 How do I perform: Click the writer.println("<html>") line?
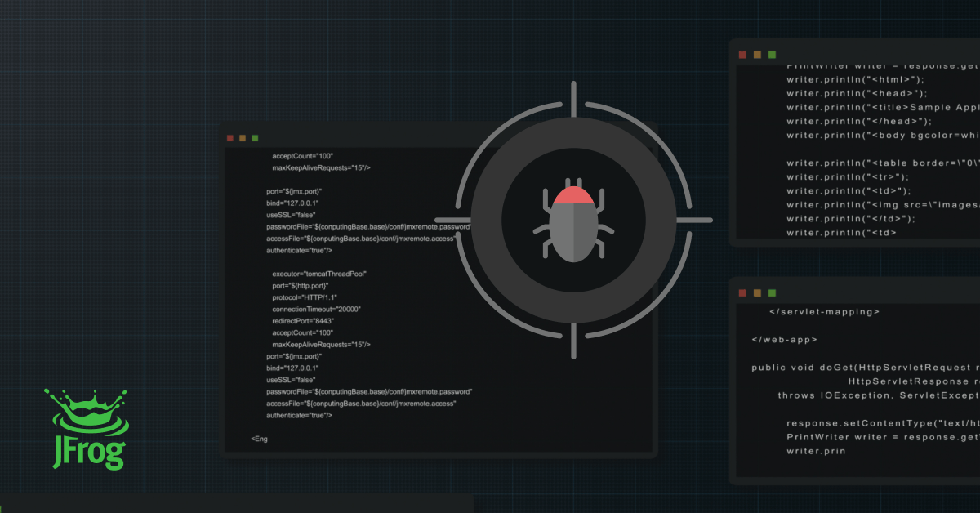855,79
